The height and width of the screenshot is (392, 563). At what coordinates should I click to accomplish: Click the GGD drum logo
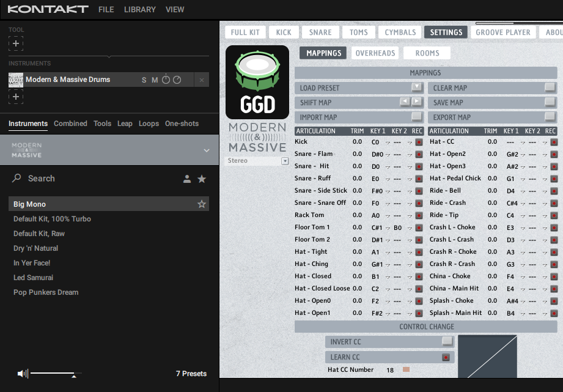click(x=257, y=82)
